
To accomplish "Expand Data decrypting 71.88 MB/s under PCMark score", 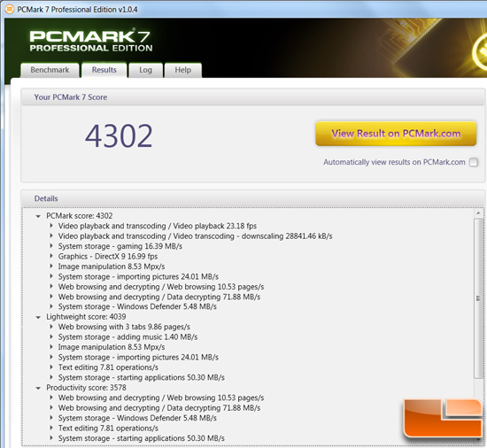I will [x=51, y=297].
